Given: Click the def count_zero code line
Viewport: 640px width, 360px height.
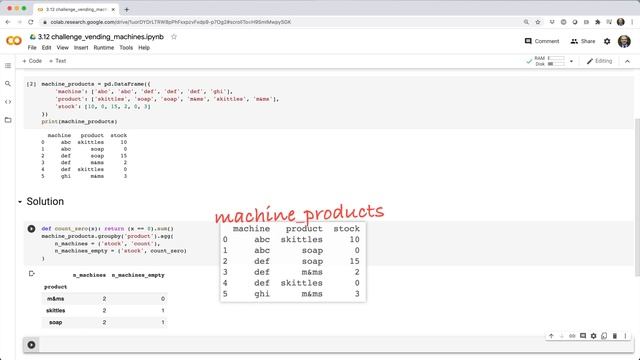Looking at the screenshot, I should 107,229.
